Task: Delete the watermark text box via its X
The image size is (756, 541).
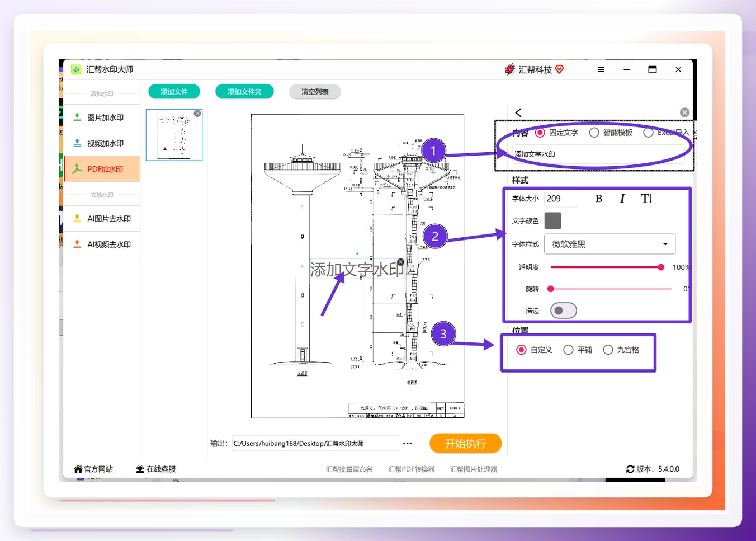Action: point(401,262)
